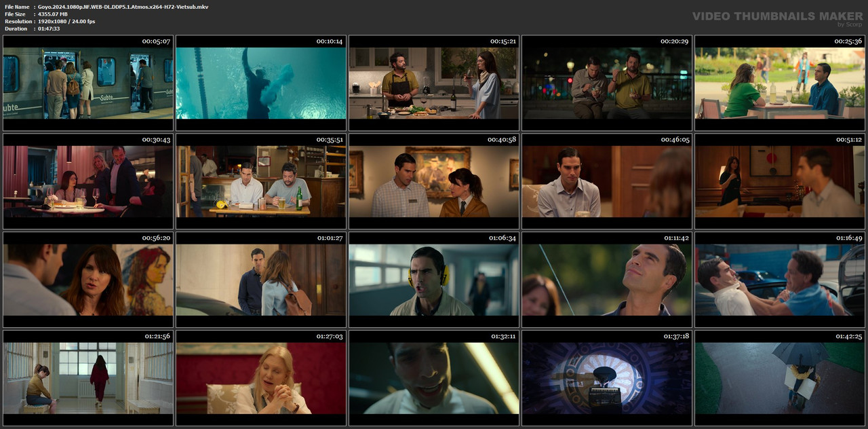This screenshot has width=868, height=429.
Task: Select the balcony thumbnail at 00:20:29
Action: [607, 83]
